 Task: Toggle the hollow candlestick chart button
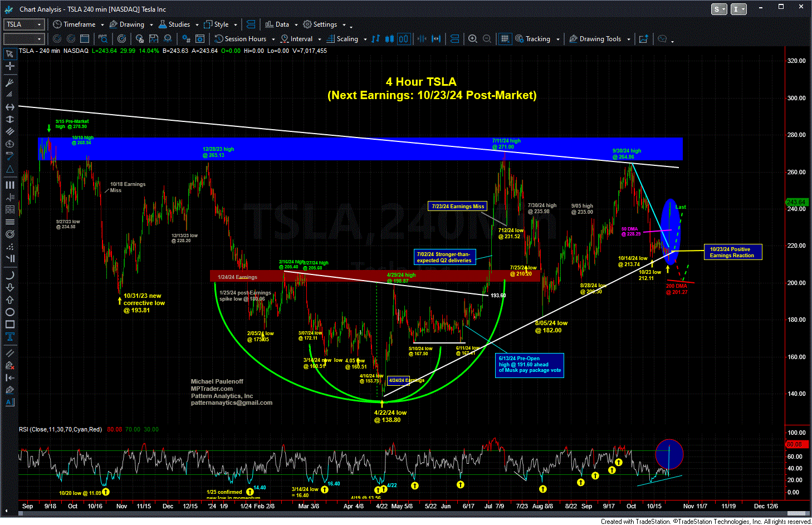click(x=403, y=39)
